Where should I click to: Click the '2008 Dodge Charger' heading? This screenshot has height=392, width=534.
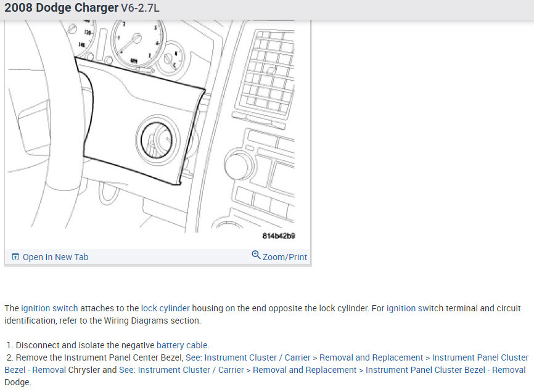coord(61,7)
